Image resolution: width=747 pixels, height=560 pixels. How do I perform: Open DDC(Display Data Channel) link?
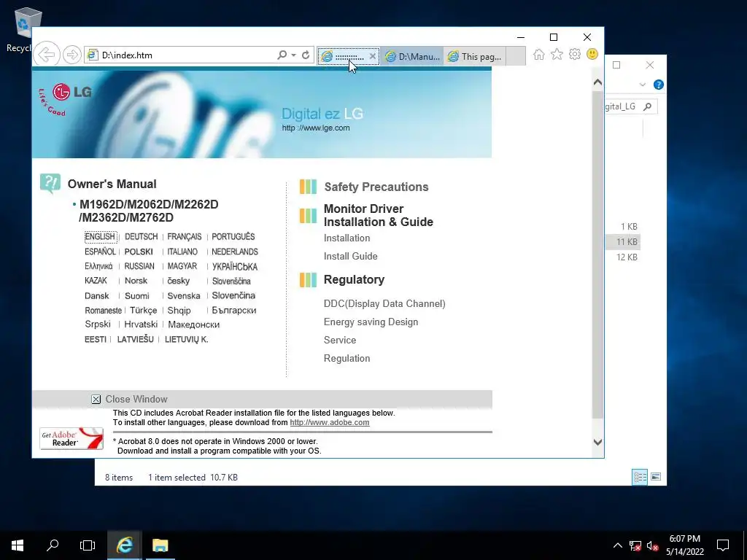(x=384, y=304)
